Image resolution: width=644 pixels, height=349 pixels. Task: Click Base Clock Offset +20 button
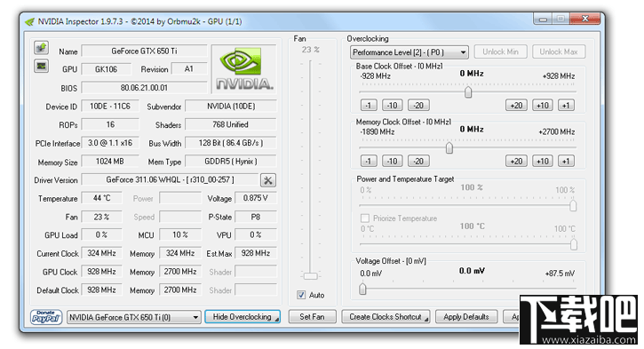pos(516,105)
